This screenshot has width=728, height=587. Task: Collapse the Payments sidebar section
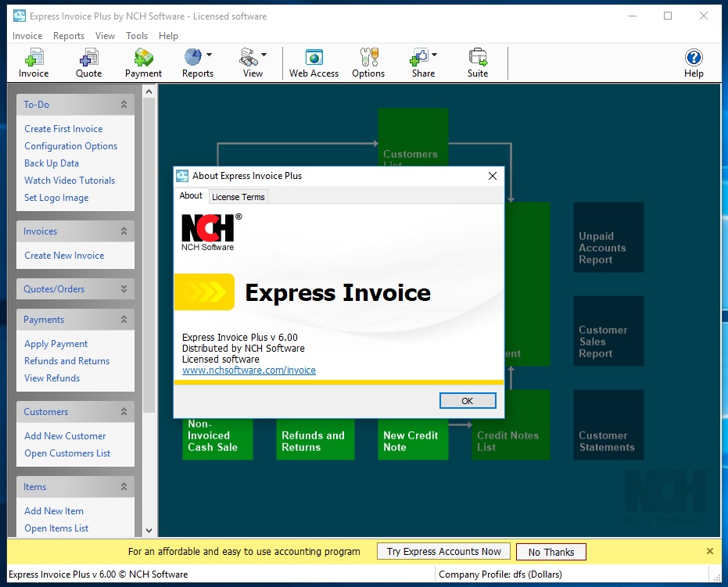click(124, 319)
